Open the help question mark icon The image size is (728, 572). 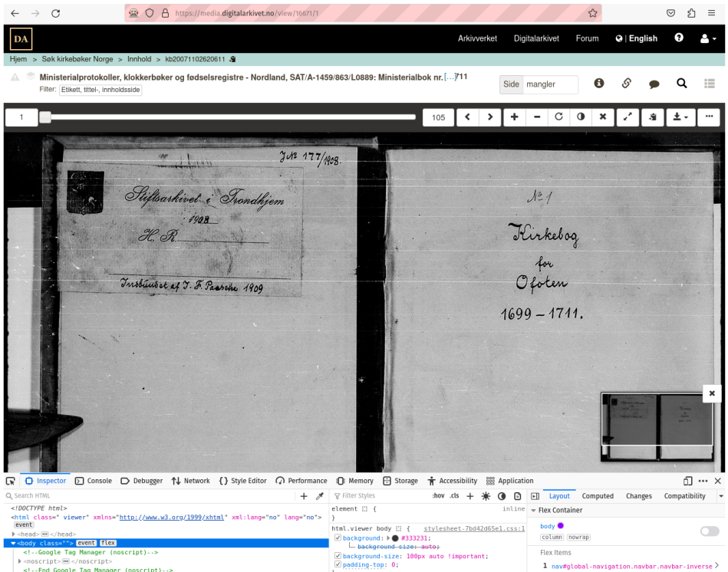679,38
